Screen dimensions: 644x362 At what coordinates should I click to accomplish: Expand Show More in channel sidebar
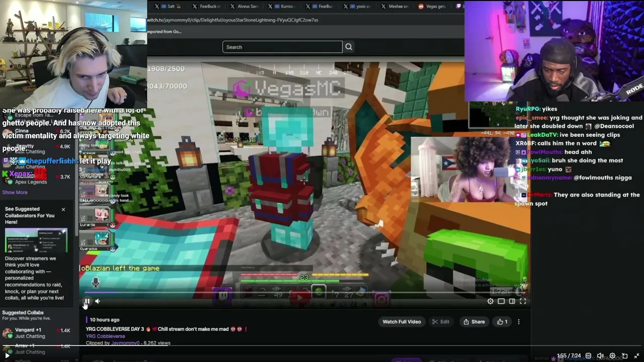click(15, 192)
